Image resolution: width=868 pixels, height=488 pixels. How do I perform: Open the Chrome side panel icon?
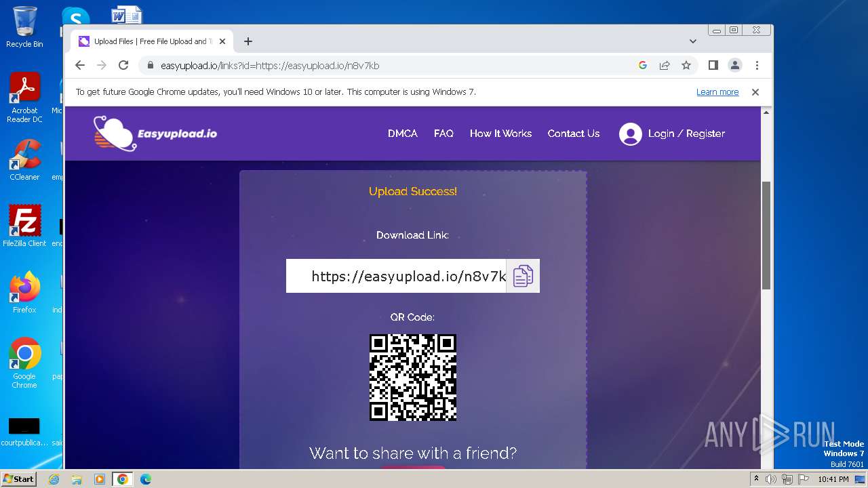pyautogui.click(x=713, y=65)
